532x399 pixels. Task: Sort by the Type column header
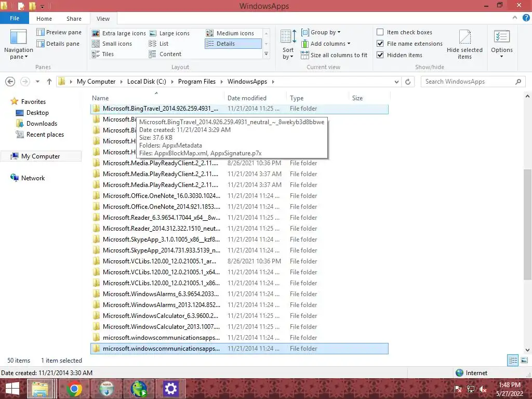pyautogui.click(x=317, y=98)
